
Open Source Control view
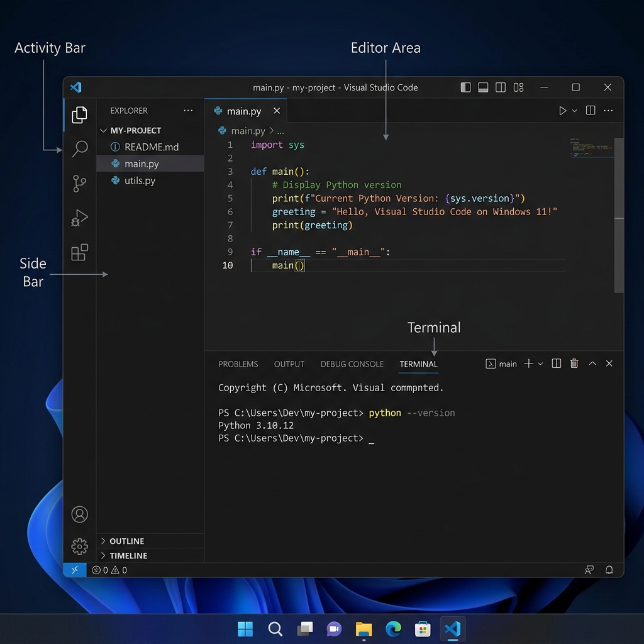point(79,183)
